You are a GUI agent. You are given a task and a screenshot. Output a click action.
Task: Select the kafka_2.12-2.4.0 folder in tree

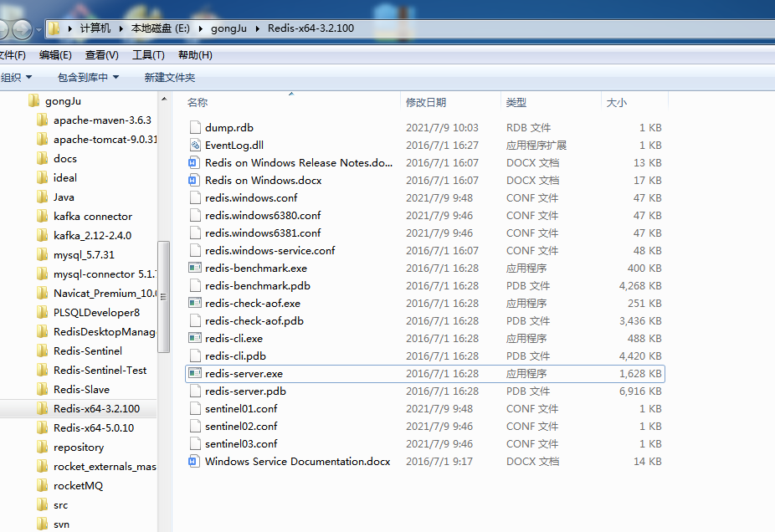(92, 236)
